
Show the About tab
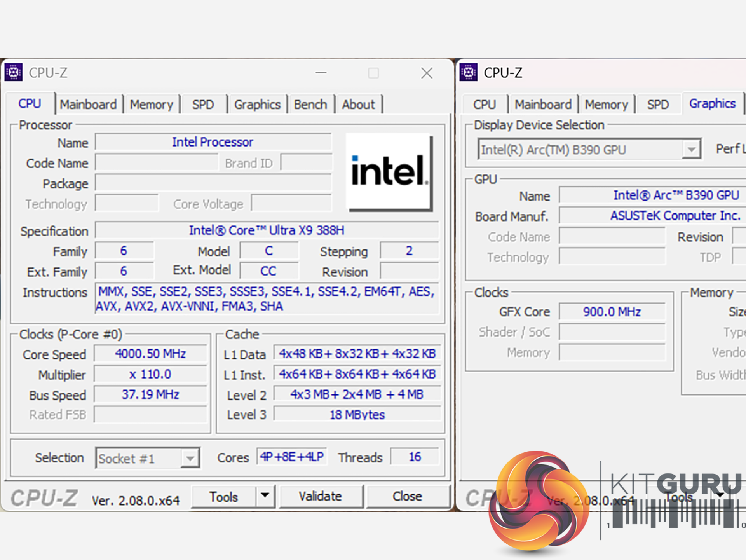pos(358,105)
